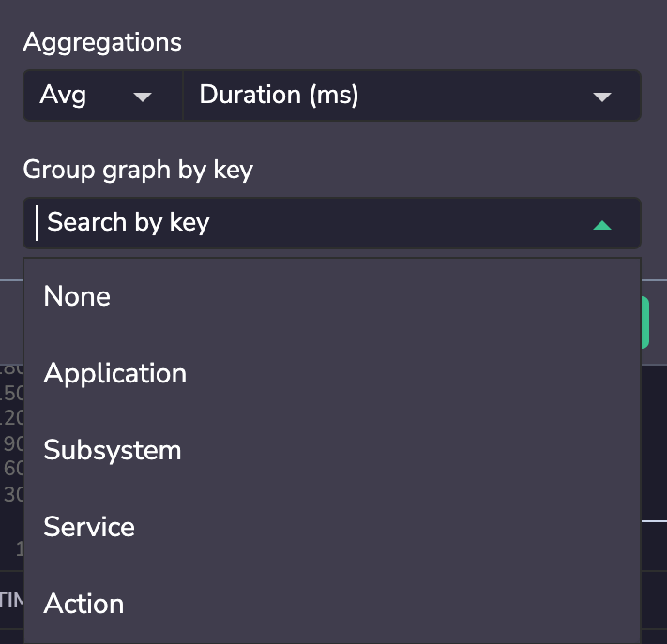Open the Duration (ms) field dropdown
The width and height of the screenshot is (667, 644).
tap(412, 96)
